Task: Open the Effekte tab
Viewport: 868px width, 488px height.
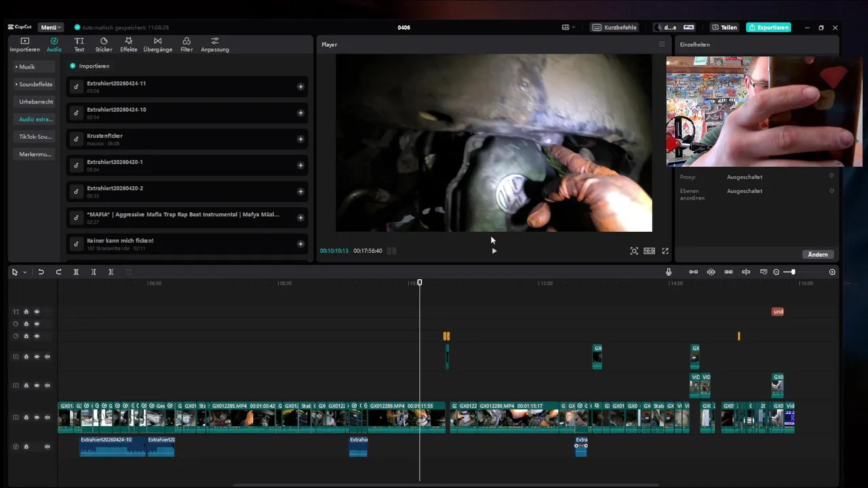Action: point(129,45)
